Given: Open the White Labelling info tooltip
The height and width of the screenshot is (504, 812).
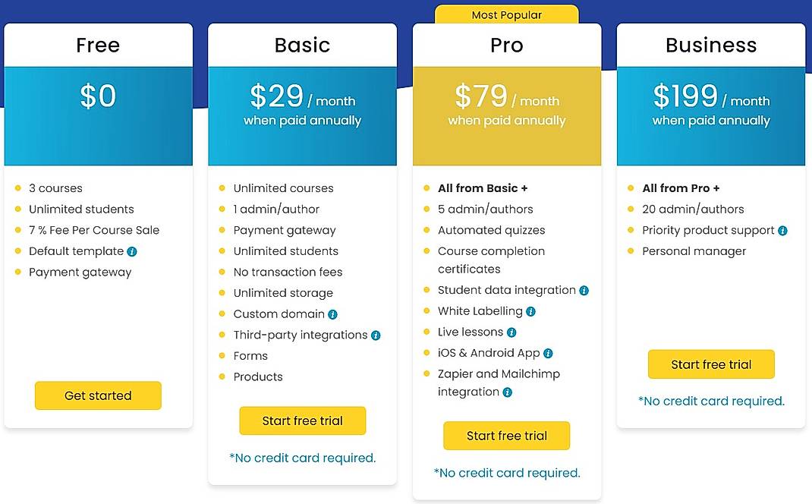Looking at the screenshot, I should 530,311.
